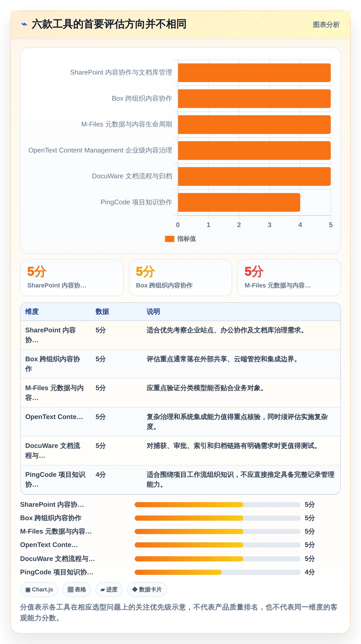Click the Box 跨组织内容协作 chart bar

click(254, 99)
